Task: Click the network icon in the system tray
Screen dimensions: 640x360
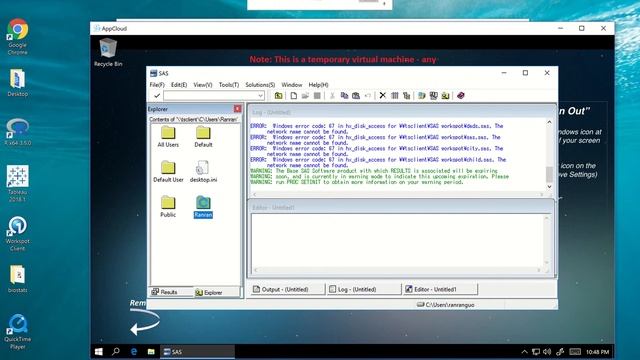Action: [x=536, y=351]
